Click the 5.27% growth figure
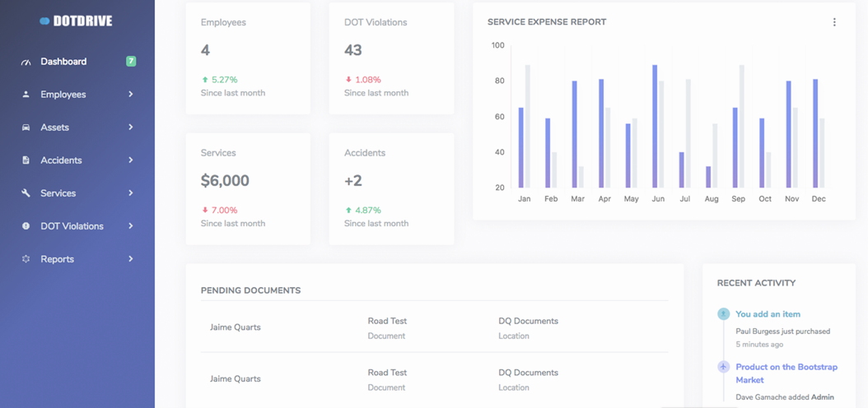Viewport: 868px width, 408px height. [x=225, y=80]
